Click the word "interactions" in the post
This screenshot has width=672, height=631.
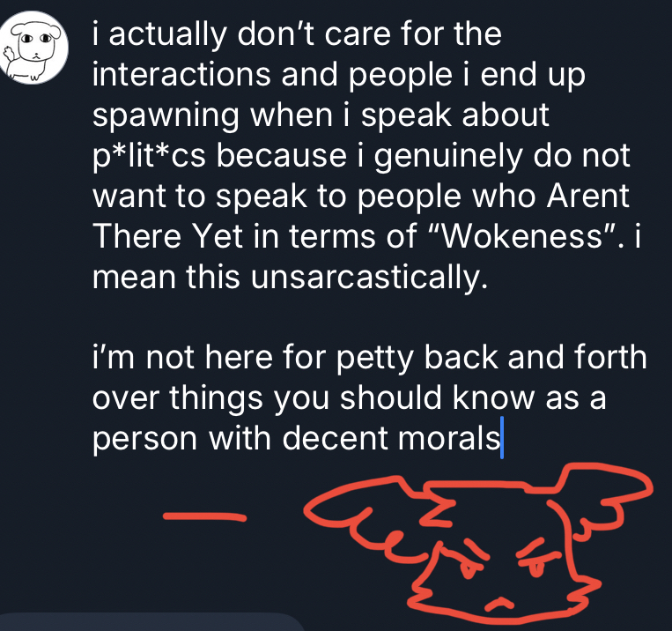181,74
